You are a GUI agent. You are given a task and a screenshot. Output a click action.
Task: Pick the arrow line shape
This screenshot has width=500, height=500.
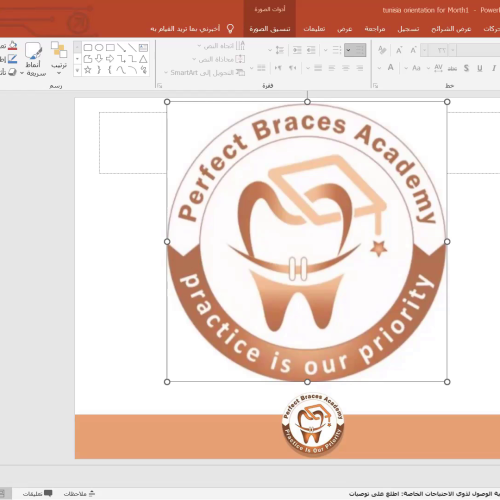tap(121, 48)
